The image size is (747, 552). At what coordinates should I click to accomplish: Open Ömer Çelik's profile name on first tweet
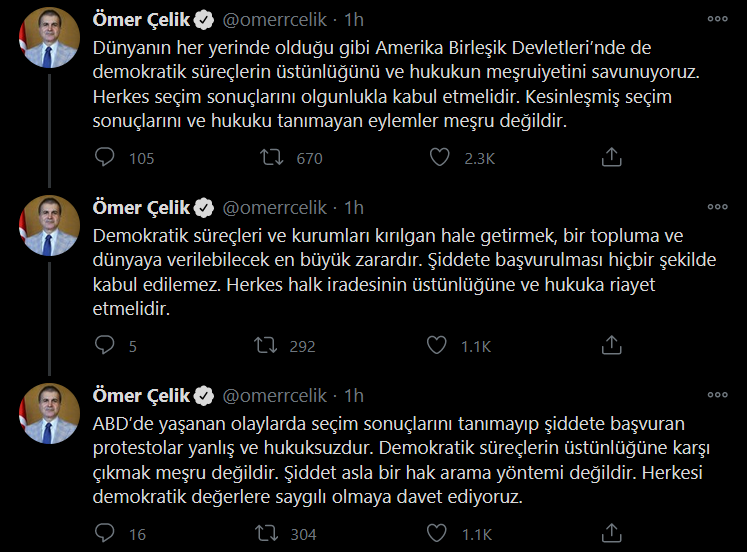coord(139,19)
